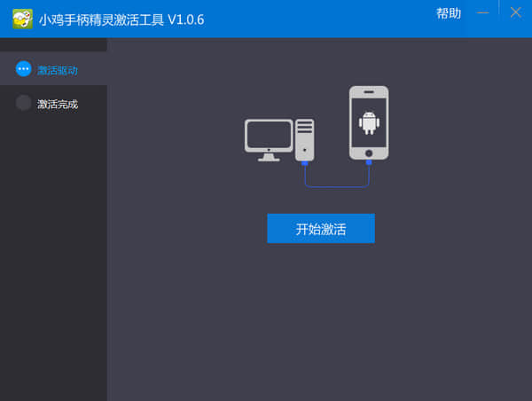Click the title text 小鸡手柄精灵激活工具 V1.0.6
Image resolution: width=532 pixels, height=401 pixels.
tap(121, 20)
